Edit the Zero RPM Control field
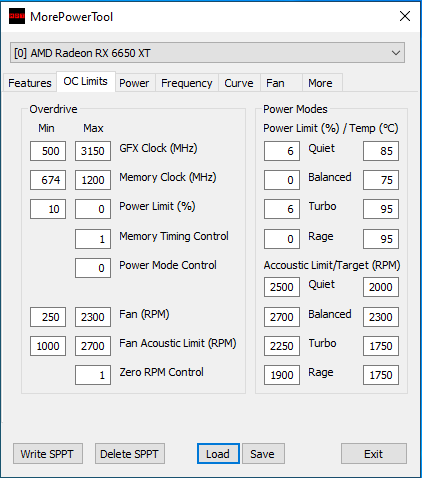This screenshot has height=478, width=422. [x=93, y=375]
